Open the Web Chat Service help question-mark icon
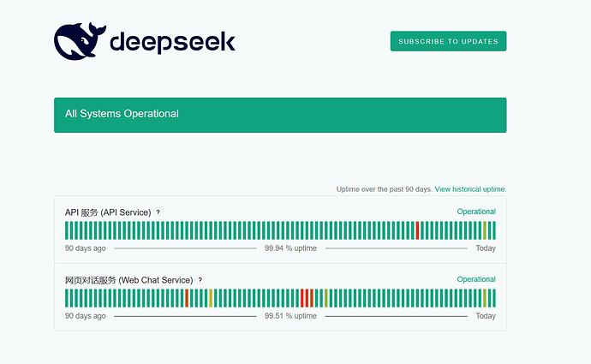The height and width of the screenshot is (364, 591). [x=200, y=280]
